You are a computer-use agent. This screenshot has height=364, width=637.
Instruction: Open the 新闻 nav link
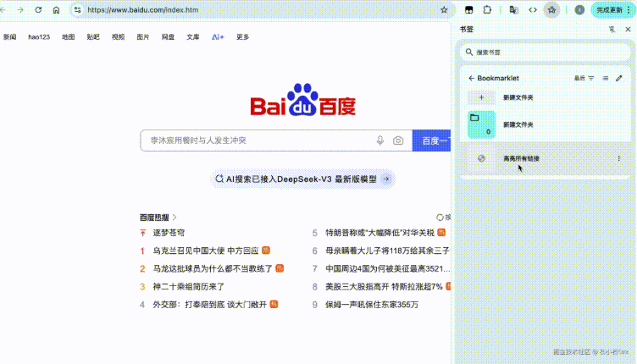[10, 37]
